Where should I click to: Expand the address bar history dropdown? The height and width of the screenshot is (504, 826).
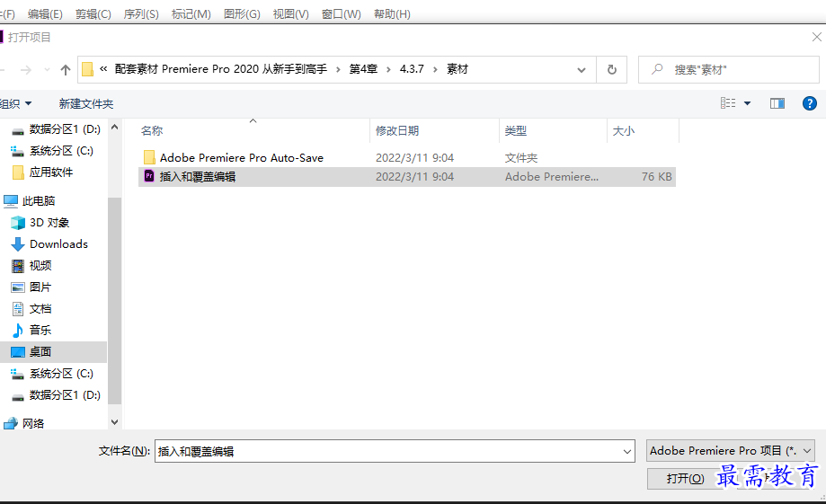pyautogui.click(x=581, y=69)
